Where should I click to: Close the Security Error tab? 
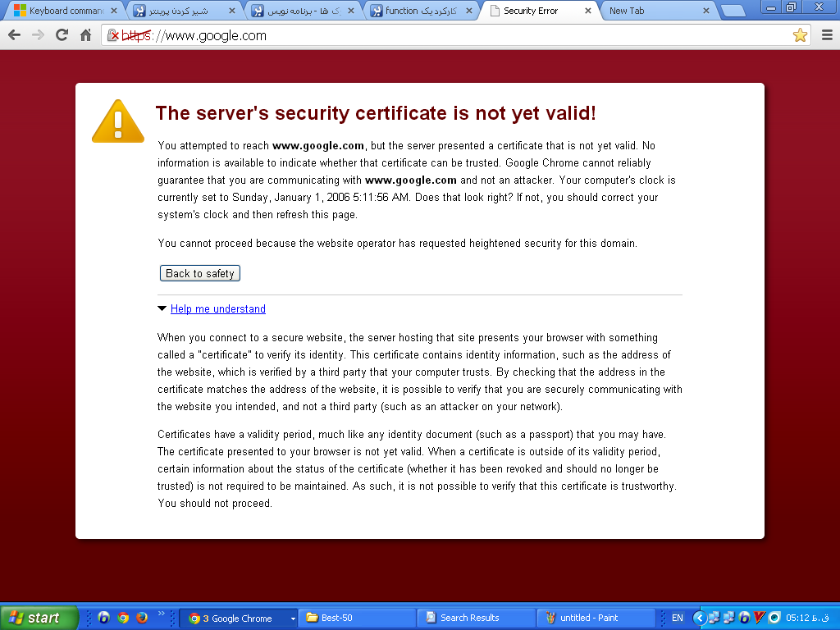(x=587, y=11)
